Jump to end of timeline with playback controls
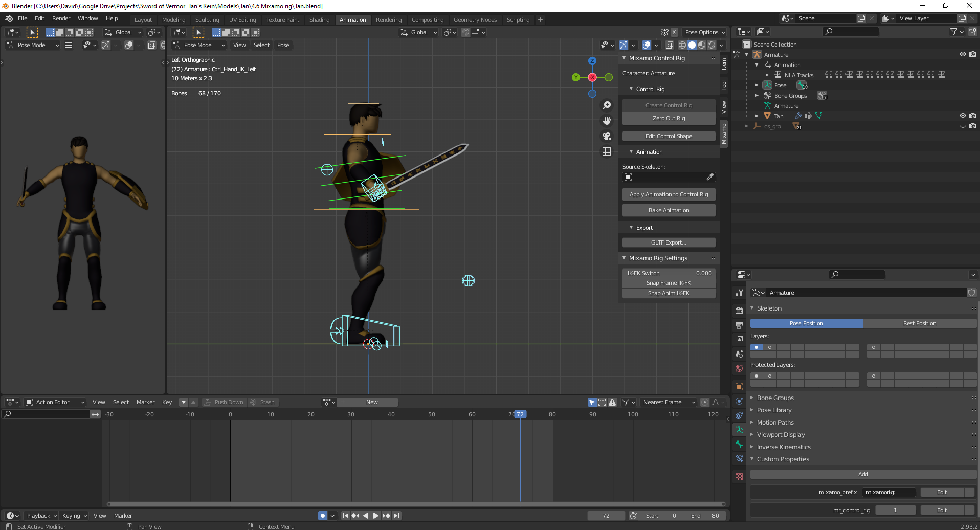 tap(397, 516)
